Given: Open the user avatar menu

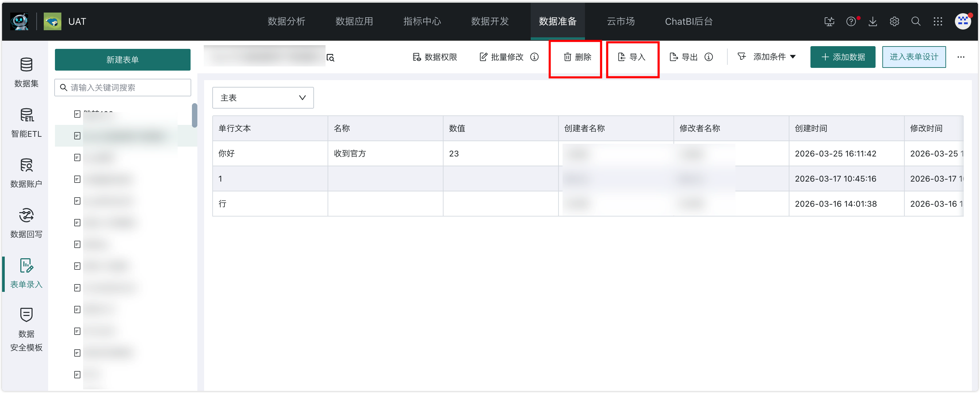Looking at the screenshot, I should (x=963, y=21).
